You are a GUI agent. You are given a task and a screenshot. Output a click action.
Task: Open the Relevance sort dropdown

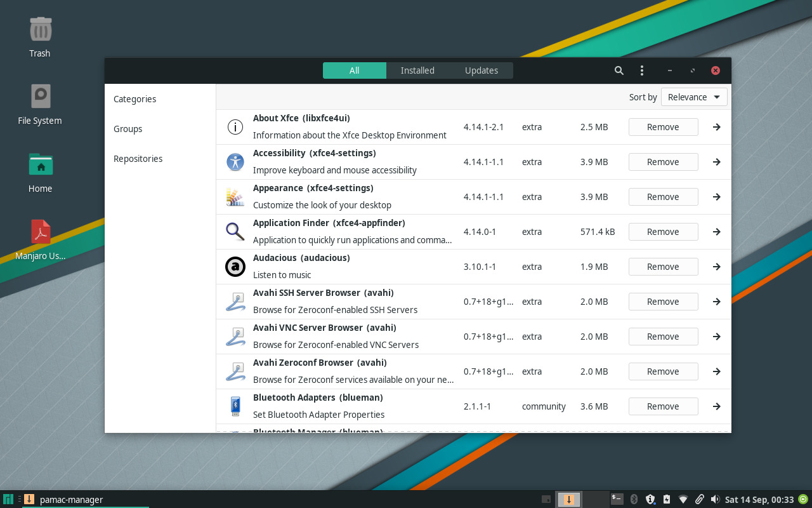[694, 97]
